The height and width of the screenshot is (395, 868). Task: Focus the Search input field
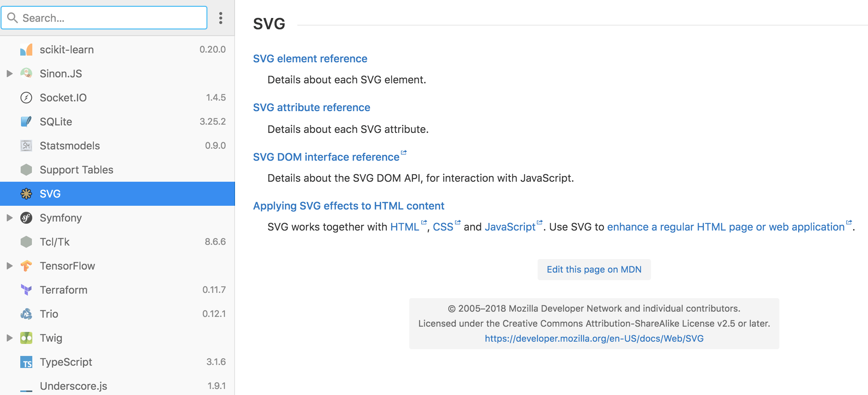[x=104, y=18]
